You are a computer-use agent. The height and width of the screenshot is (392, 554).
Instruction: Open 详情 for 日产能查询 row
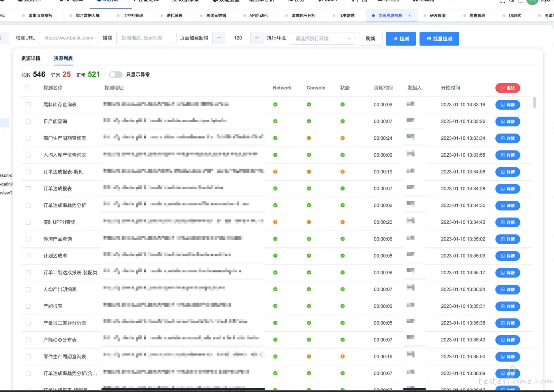click(x=508, y=121)
